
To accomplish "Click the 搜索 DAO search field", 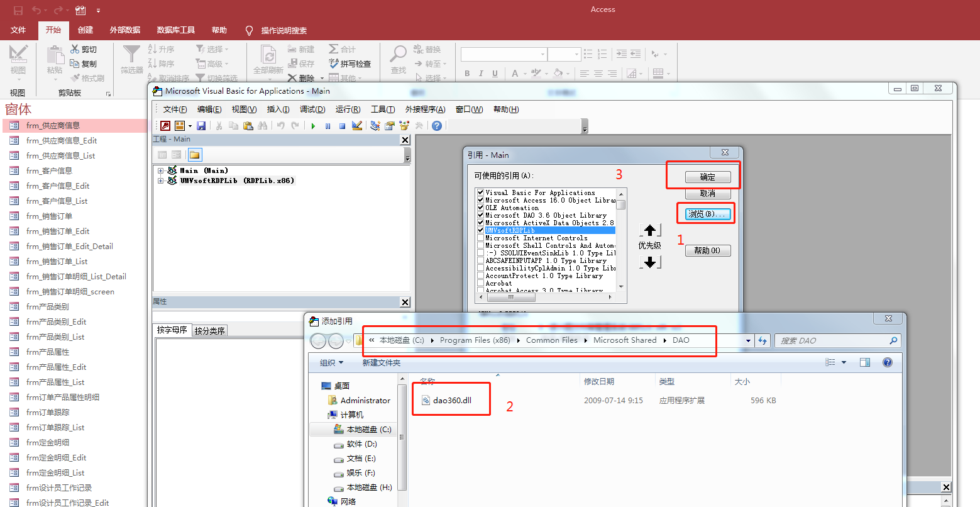I will [x=837, y=340].
